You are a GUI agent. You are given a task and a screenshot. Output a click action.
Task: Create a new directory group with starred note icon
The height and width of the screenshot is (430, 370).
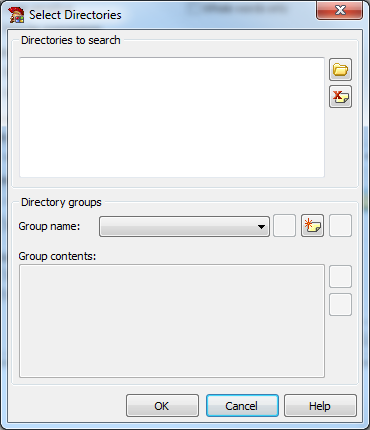coord(312,226)
